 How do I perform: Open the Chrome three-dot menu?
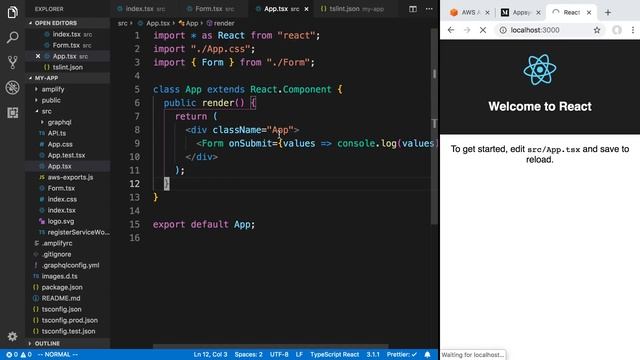click(633, 30)
